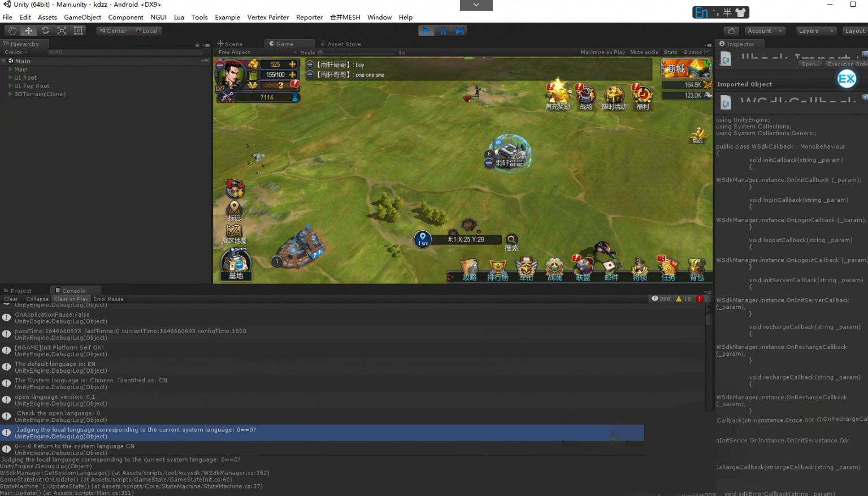The height and width of the screenshot is (496, 868).
Task: Switch to the Project tab
Action: click(x=18, y=291)
